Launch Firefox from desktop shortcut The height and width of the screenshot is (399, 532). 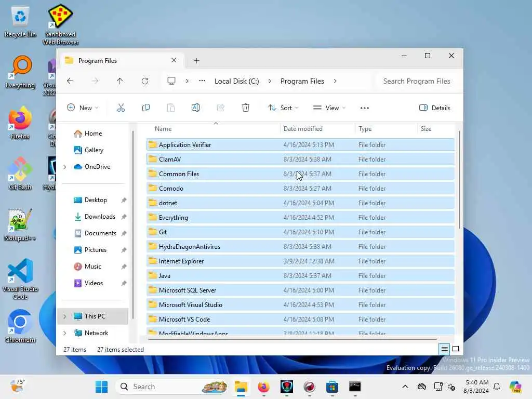tap(20, 123)
